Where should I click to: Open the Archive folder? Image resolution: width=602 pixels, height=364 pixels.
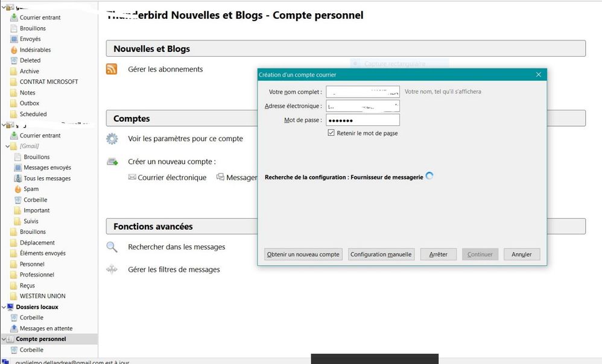coord(29,71)
